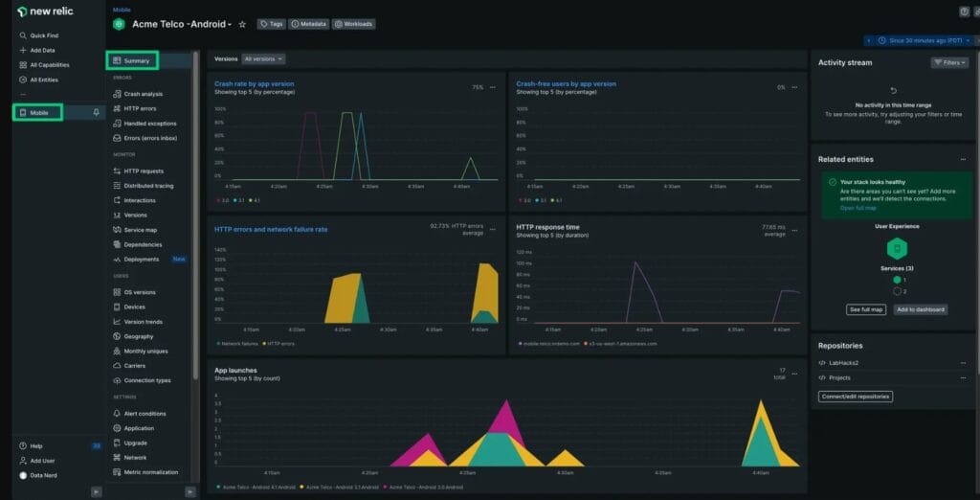
Task: Open Monthly uniques
Action: tap(140, 352)
